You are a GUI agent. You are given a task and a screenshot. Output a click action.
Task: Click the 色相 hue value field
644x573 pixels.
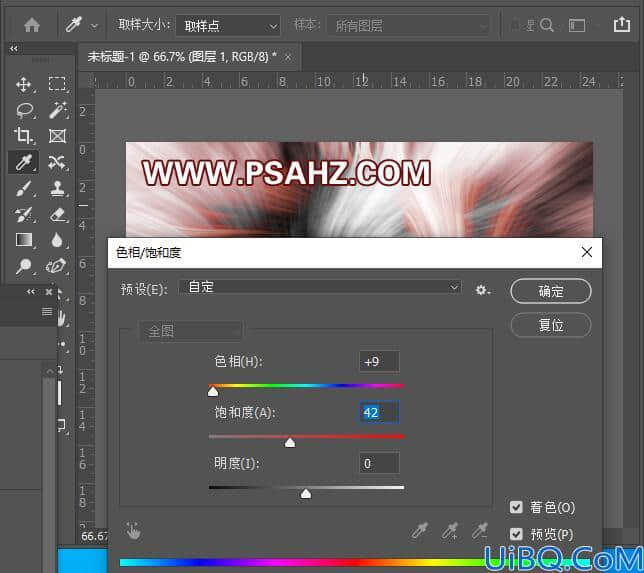[x=379, y=361]
